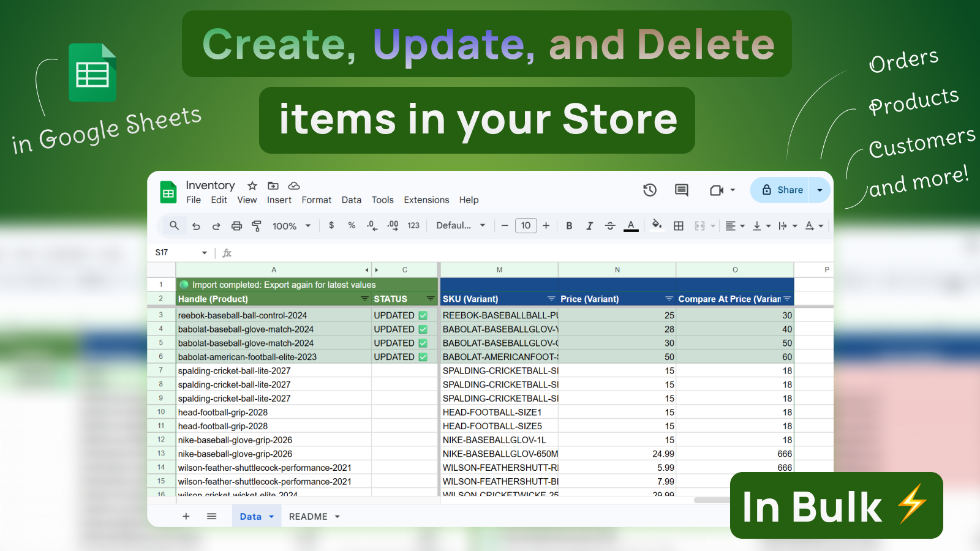The image size is (980, 551).
Task: Show all comments
Action: (681, 190)
